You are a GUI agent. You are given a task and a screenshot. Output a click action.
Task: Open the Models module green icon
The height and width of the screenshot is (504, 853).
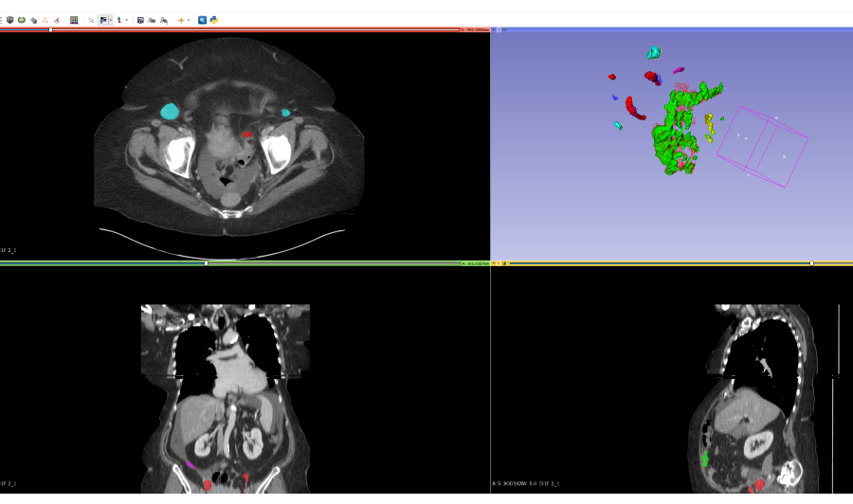[22, 20]
